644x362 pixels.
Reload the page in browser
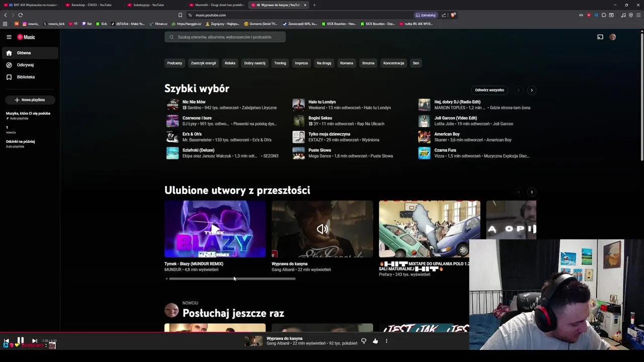point(20,15)
